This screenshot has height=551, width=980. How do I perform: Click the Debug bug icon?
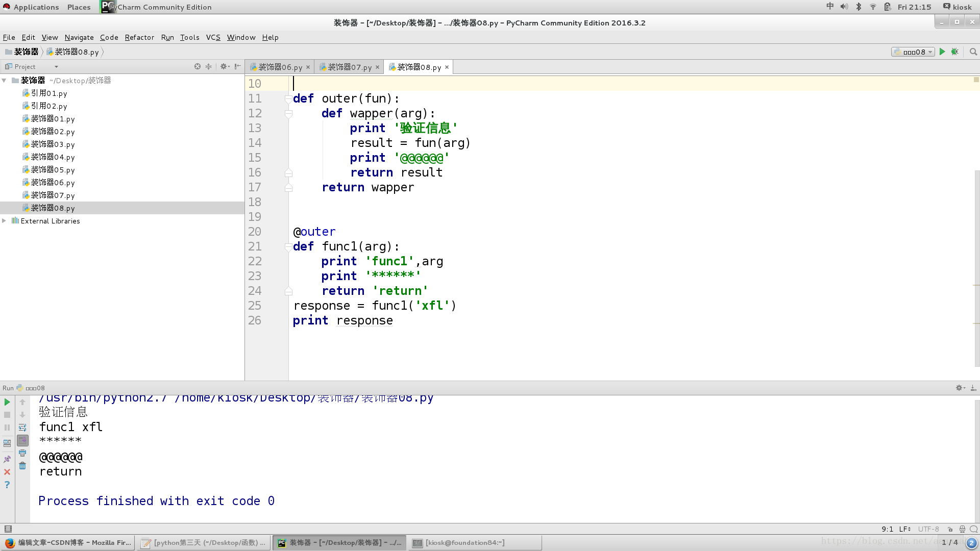[x=954, y=52]
